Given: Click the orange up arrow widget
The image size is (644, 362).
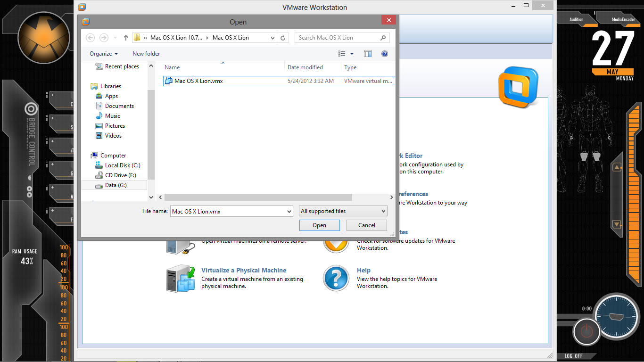Looking at the screenshot, I should (x=617, y=167).
